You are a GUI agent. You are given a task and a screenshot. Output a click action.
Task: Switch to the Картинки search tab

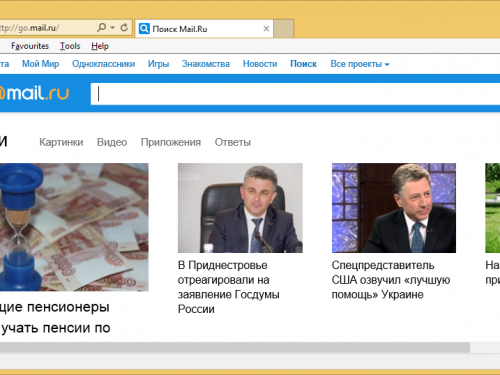click(x=61, y=142)
